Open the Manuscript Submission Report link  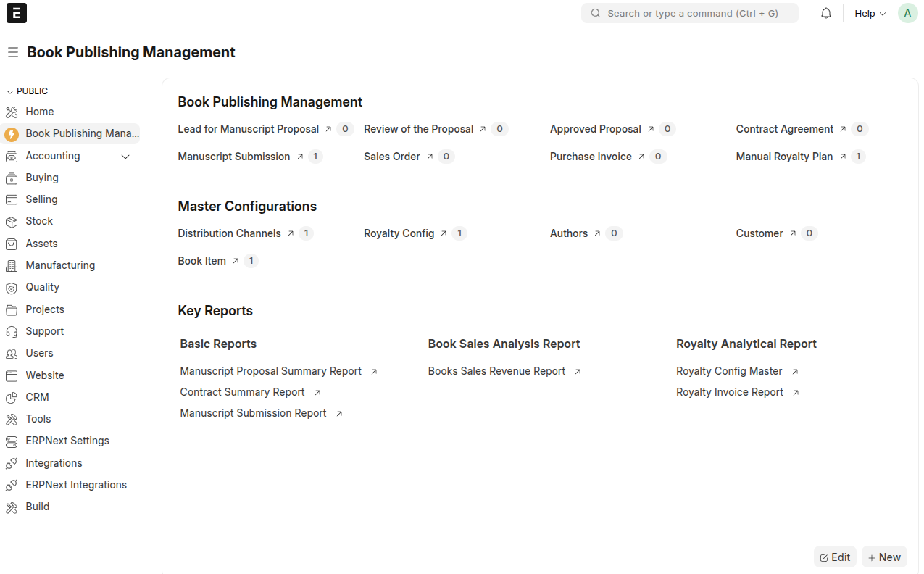point(253,412)
